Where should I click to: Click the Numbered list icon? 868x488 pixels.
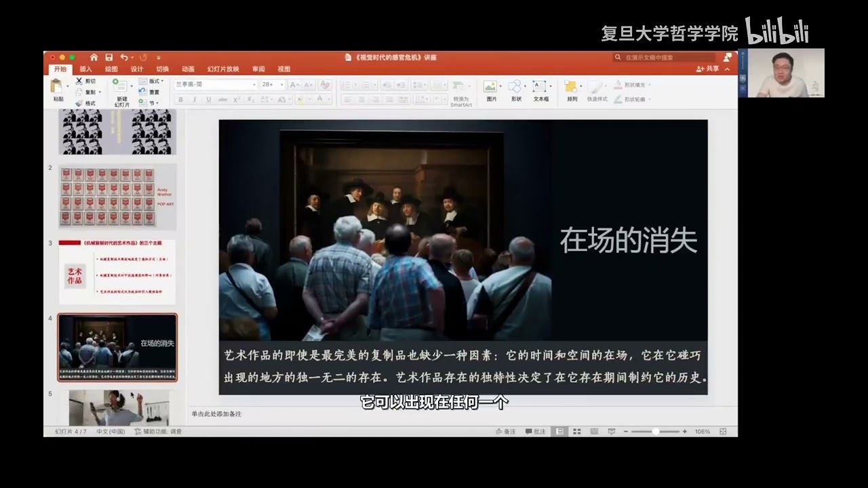pos(365,85)
